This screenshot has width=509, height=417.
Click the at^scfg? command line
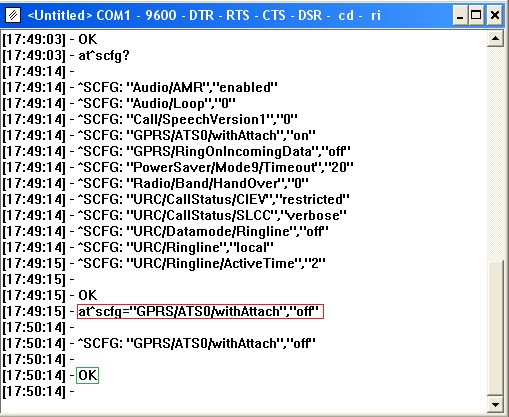[66, 55]
